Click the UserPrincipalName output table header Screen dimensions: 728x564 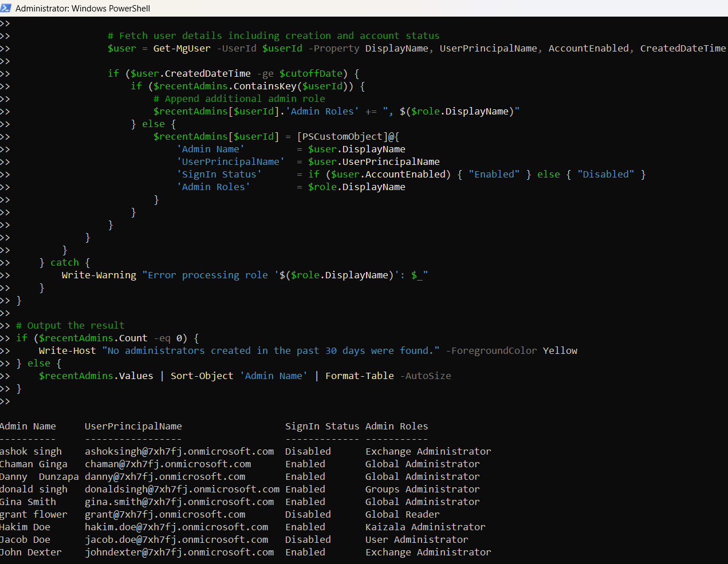[x=133, y=427]
